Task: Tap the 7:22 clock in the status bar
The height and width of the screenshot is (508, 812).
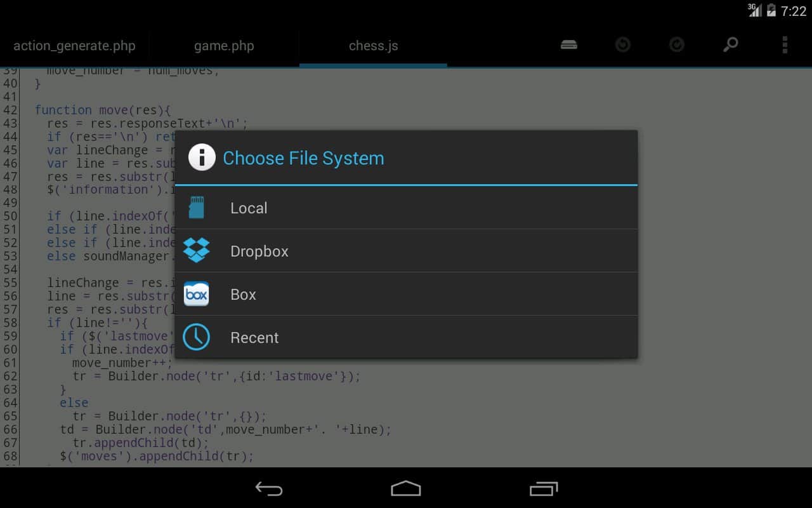Action: 794,11
